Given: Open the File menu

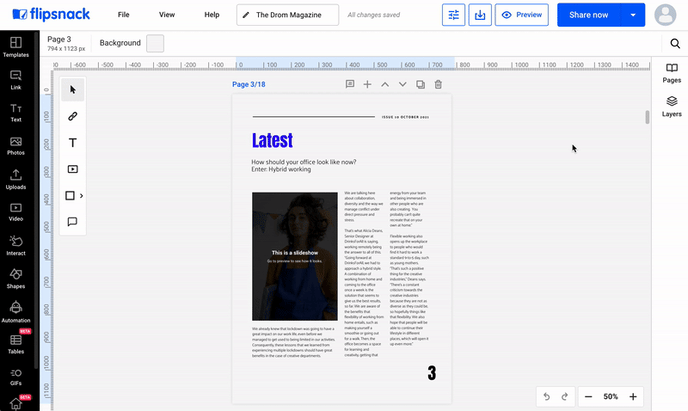Looking at the screenshot, I should [123, 15].
